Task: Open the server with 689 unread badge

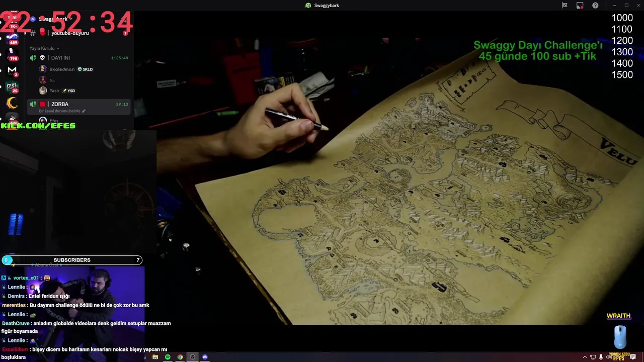Action: [12, 38]
